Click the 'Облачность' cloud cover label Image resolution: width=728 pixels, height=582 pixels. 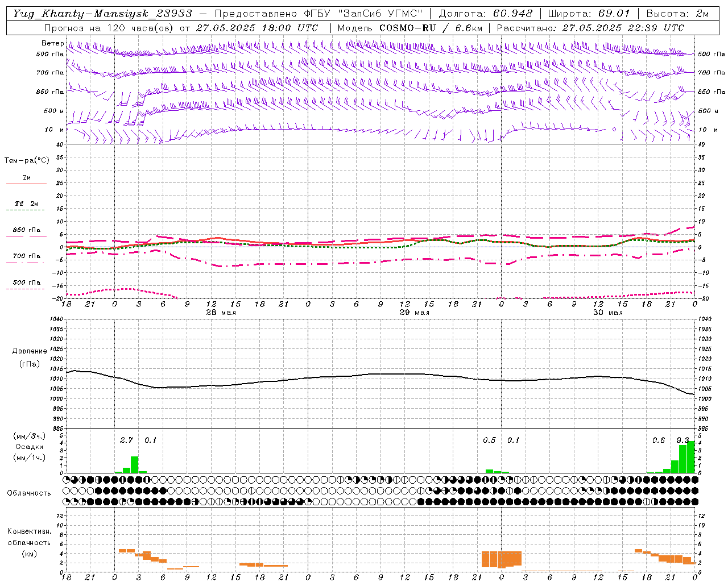[x=29, y=493]
